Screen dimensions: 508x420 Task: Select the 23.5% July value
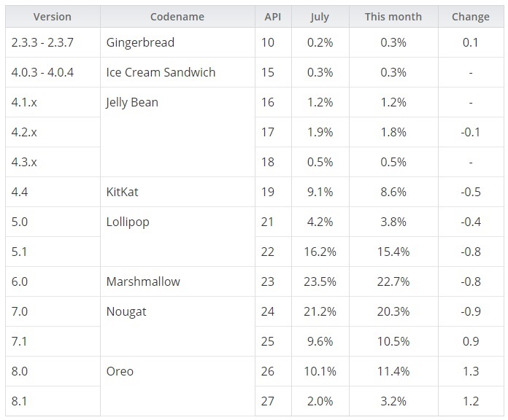(x=320, y=281)
